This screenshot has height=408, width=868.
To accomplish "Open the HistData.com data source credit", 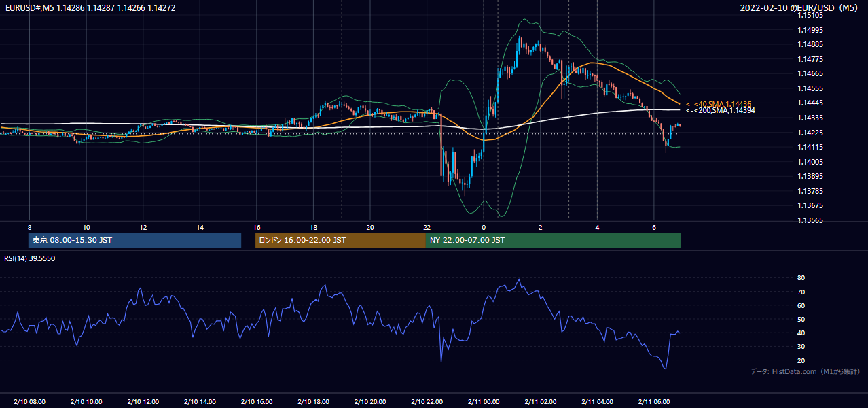I will coord(806,371).
